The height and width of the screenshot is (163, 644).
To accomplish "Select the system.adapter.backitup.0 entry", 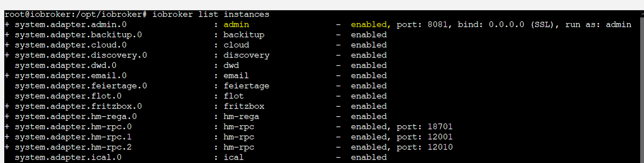I will (x=78, y=35).
